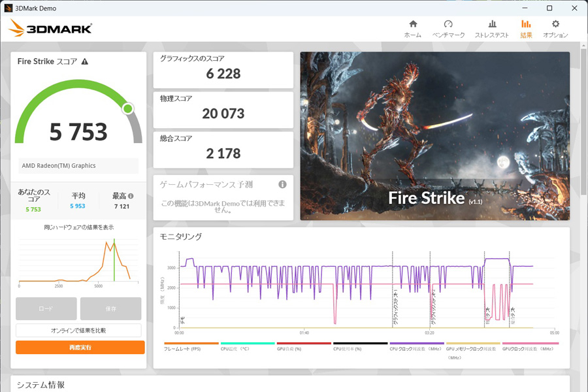Click the greyed 保存 button

[x=110, y=309]
